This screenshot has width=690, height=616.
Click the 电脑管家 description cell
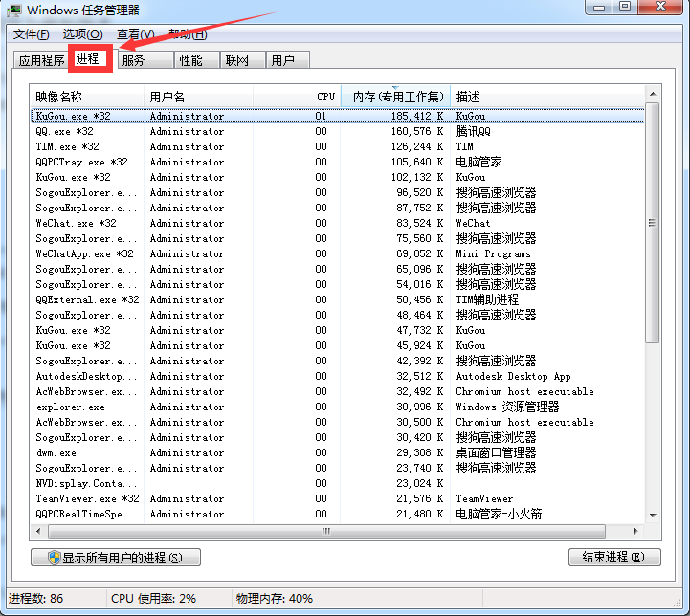pos(479,163)
